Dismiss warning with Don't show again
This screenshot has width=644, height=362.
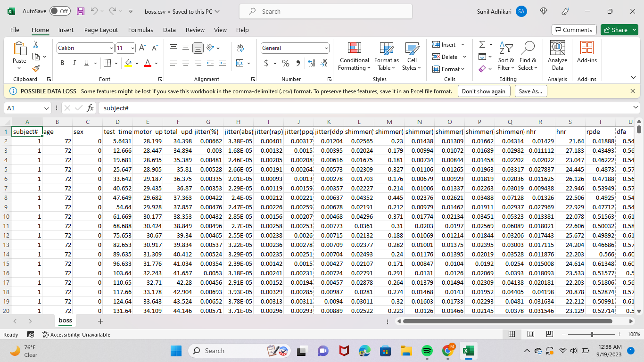[484, 91]
